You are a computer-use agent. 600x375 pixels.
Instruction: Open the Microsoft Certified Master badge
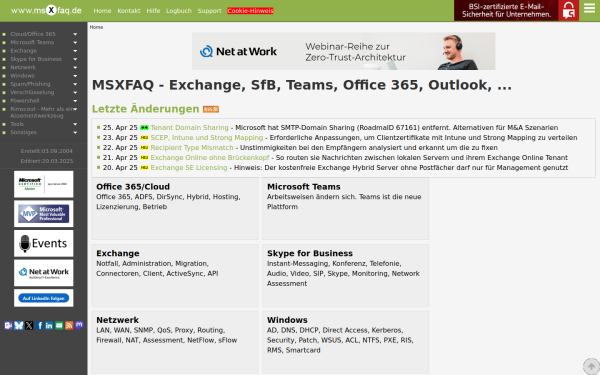(x=44, y=184)
